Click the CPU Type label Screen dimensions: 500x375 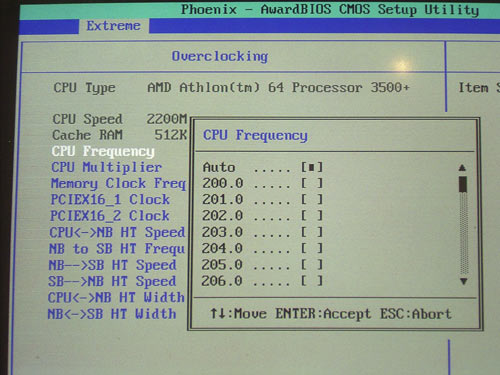pos(84,88)
